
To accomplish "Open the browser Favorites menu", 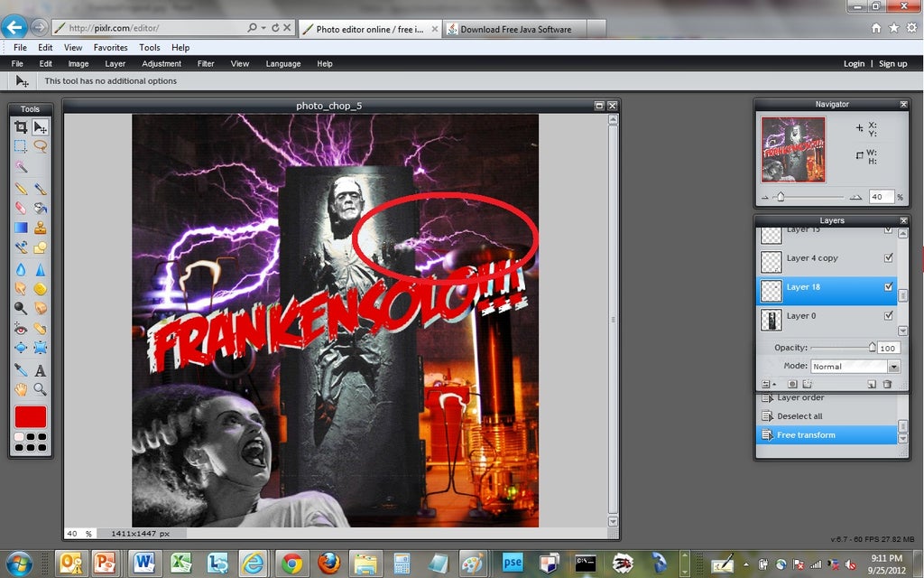I will coord(110,48).
